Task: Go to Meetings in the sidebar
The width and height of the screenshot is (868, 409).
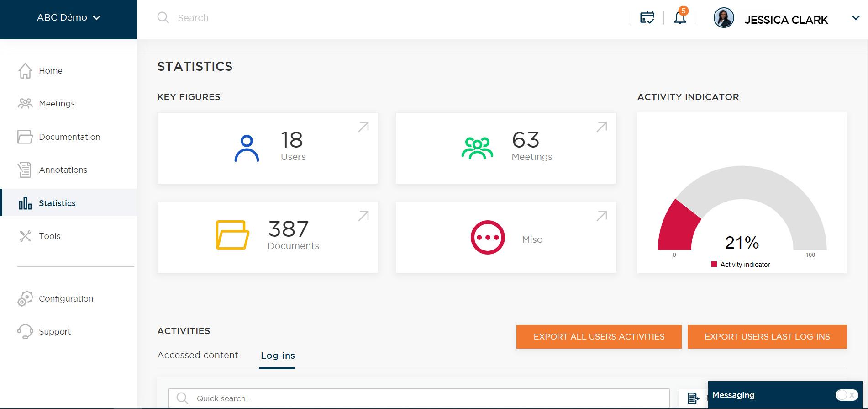Action: pyautogui.click(x=57, y=103)
